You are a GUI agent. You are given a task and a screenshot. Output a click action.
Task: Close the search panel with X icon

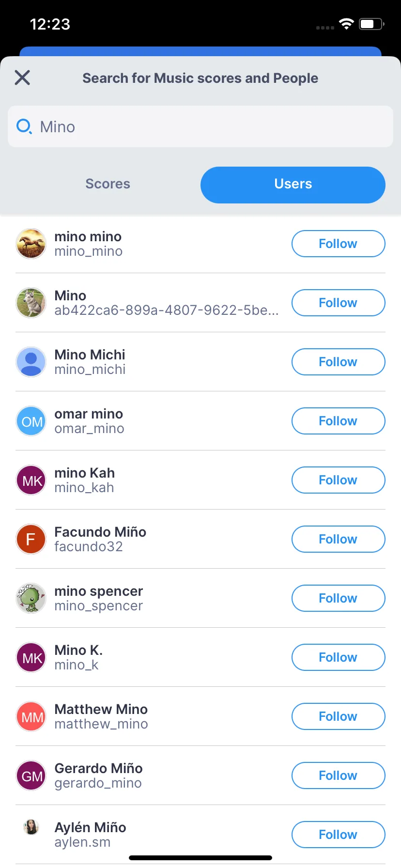[x=22, y=77]
